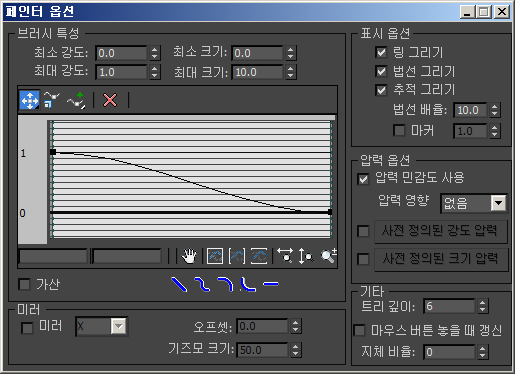
Task: Click the red X delete point icon
Action: click(x=110, y=100)
